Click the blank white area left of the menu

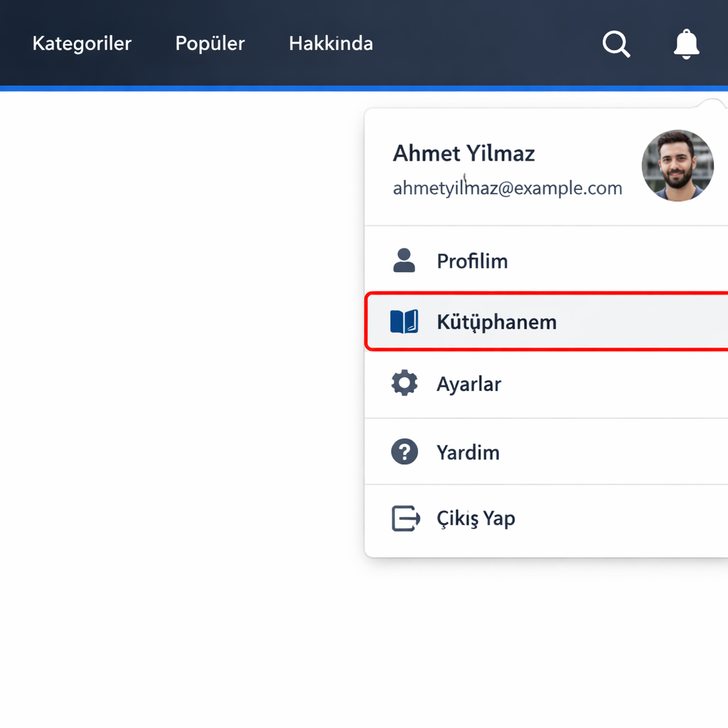point(178,355)
